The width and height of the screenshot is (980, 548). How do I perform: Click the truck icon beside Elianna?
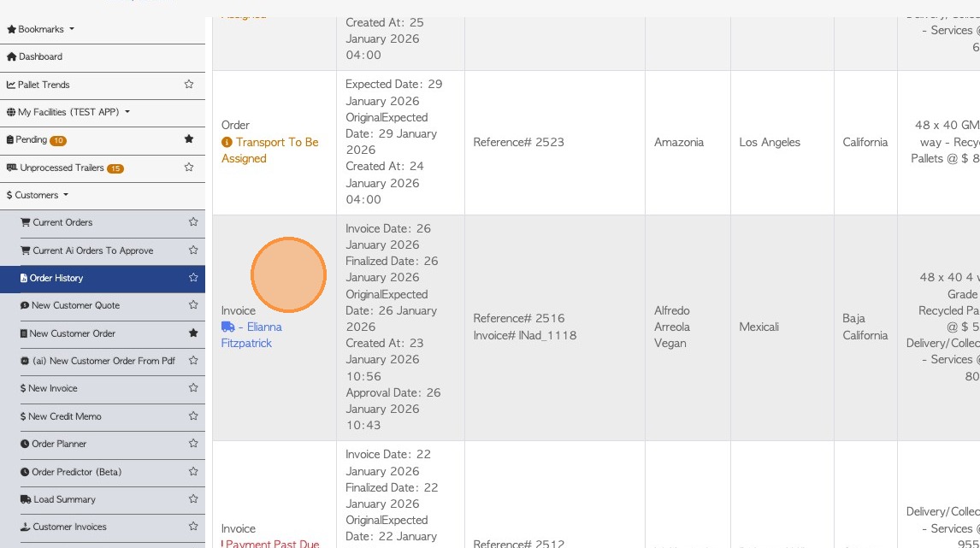point(227,327)
